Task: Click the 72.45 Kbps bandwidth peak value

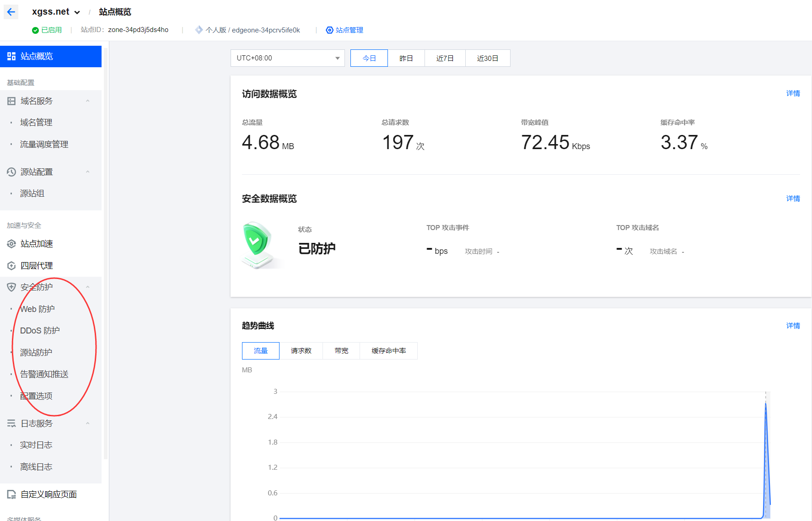Action: tap(556, 142)
